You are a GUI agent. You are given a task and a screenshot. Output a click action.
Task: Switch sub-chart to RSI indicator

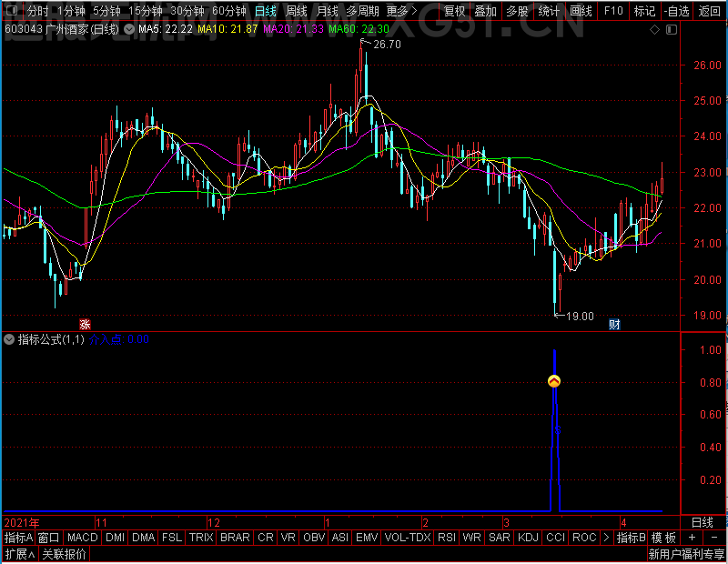tap(447, 538)
